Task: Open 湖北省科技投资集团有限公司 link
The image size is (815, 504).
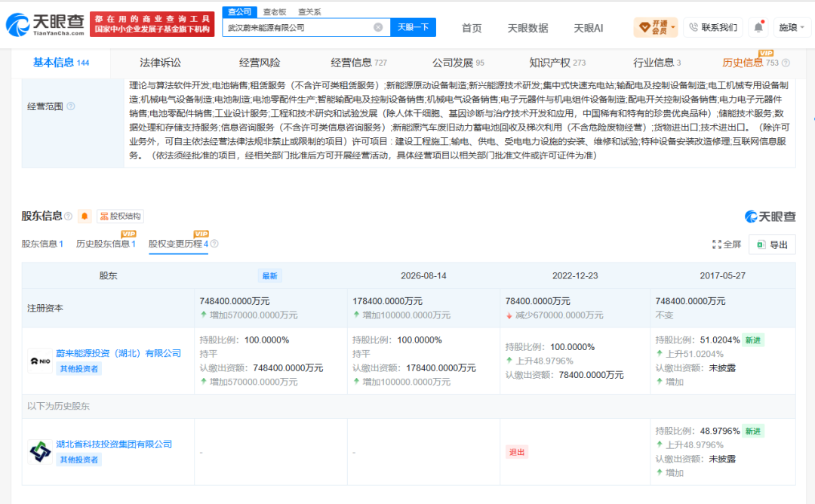Action: [114, 444]
